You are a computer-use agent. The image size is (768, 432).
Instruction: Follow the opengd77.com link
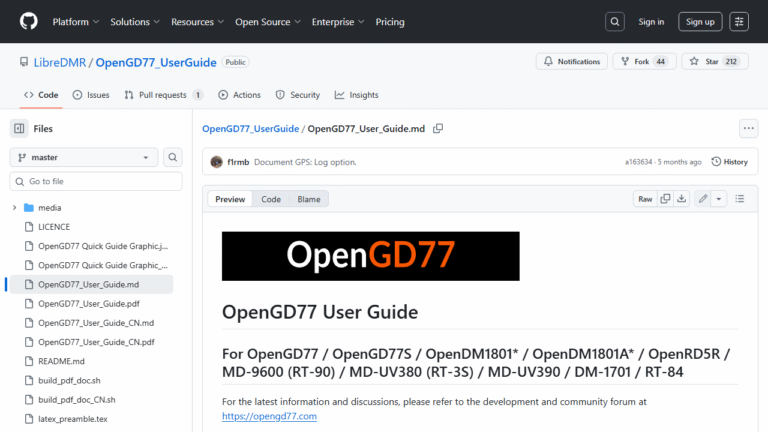[269, 416]
